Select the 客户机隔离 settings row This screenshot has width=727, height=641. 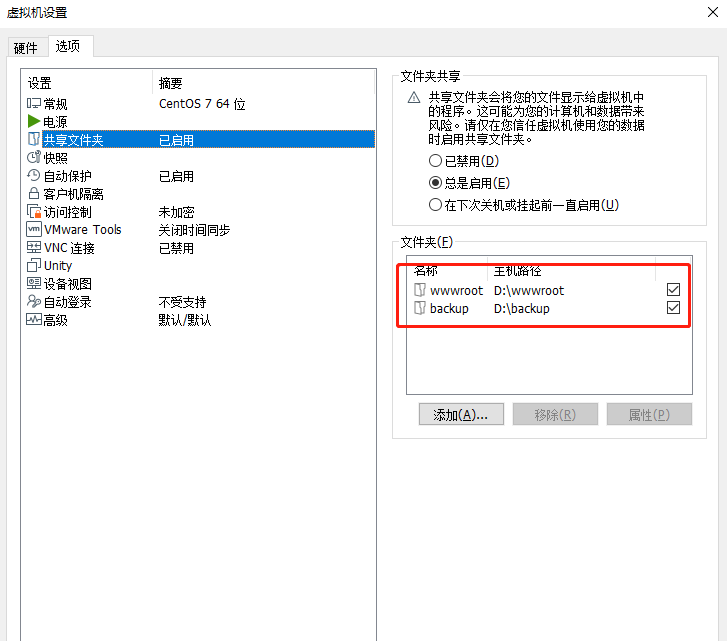pyautogui.click(x=198, y=194)
